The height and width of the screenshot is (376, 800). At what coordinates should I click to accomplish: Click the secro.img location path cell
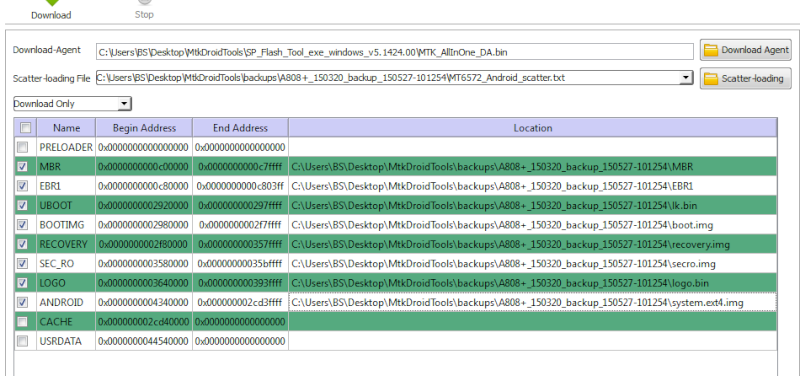tap(533, 264)
